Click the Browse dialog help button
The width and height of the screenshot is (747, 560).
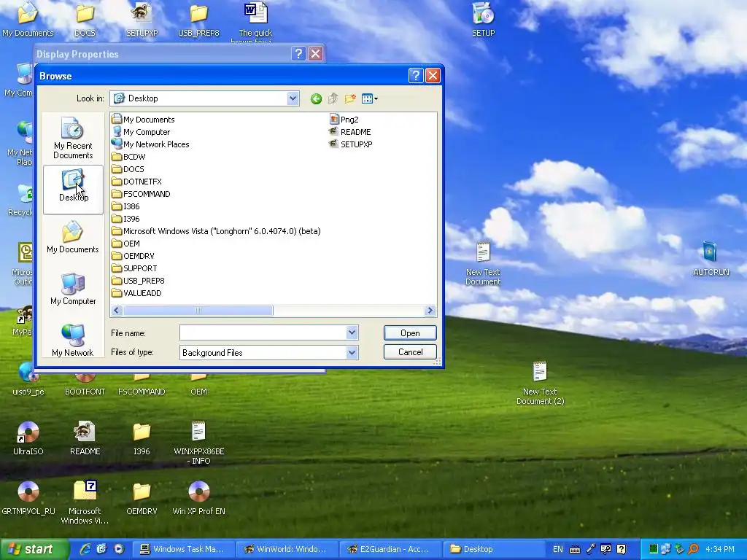tap(415, 76)
